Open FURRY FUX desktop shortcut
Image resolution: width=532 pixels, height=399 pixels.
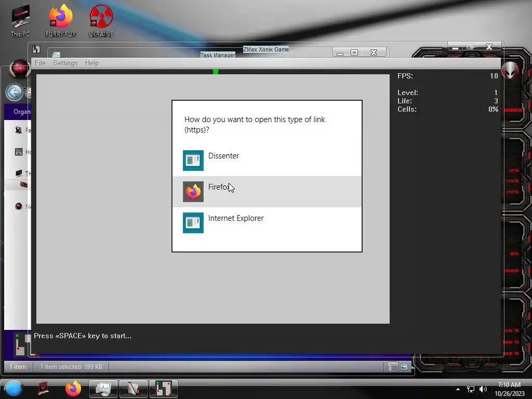point(61,20)
